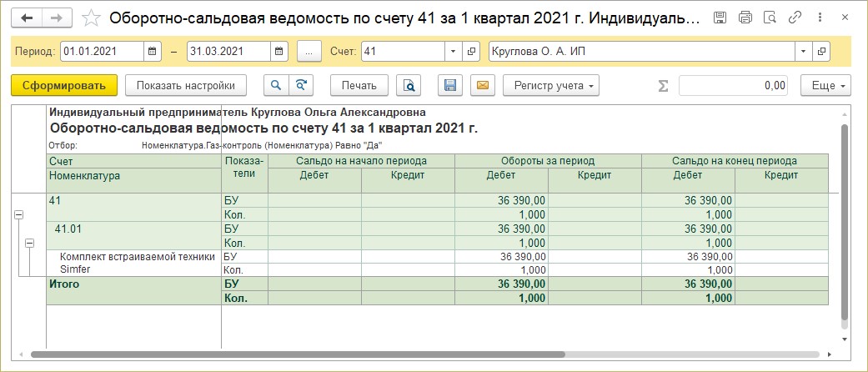Open calendar for period end date
The height and width of the screenshot is (372, 868).
[279, 52]
